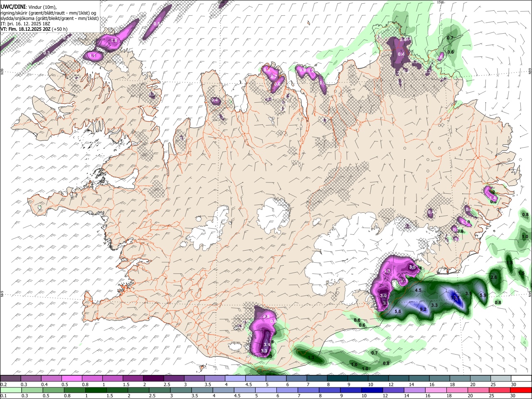Click the white ice cap in central Iceland
The height and width of the screenshot is (399, 532).
pos(273,215)
